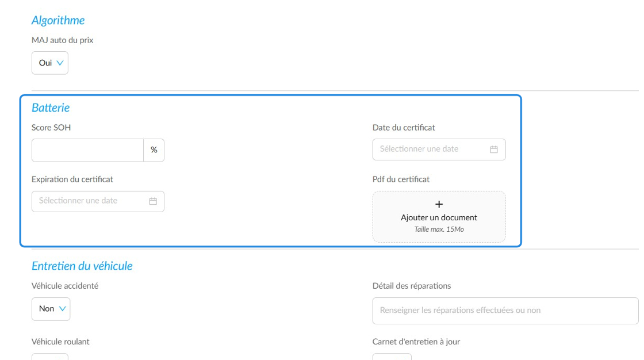Click the chevron arrow beside Oui
This screenshot has width=644, height=360.
(x=60, y=63)
